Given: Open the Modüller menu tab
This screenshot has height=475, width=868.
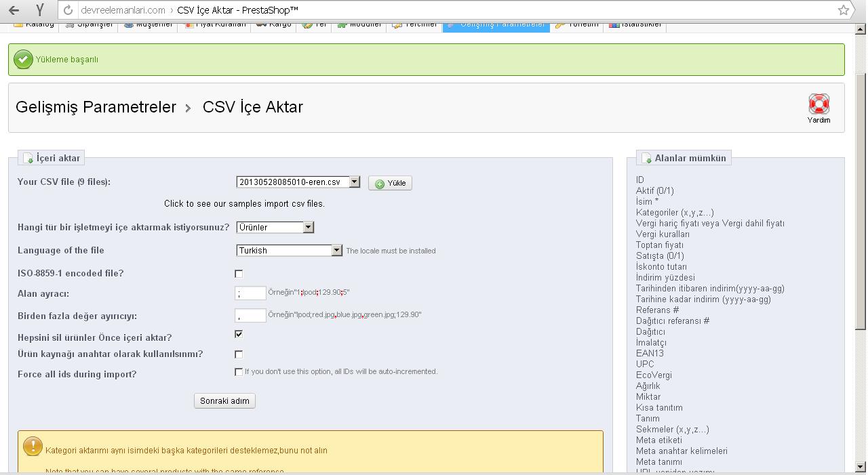Looking at the screenshot, I should point(359,25).
